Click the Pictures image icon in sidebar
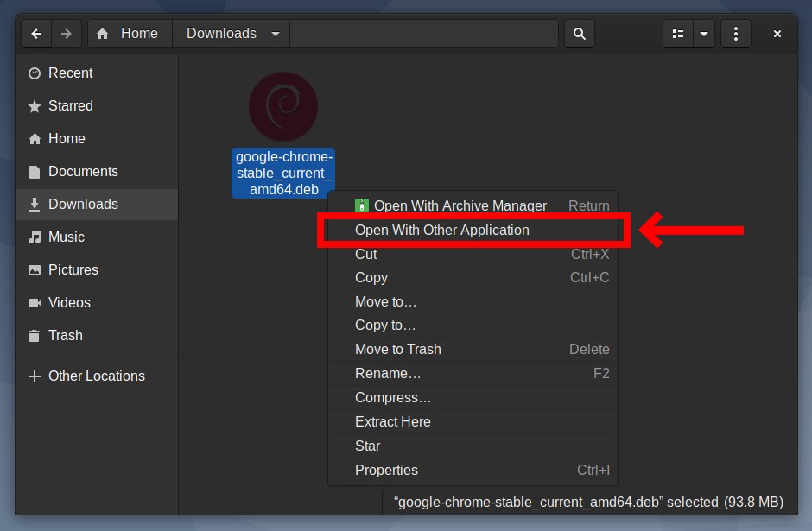Image resolution: width=812 pixels, height=531 pixels. (35, 270)
